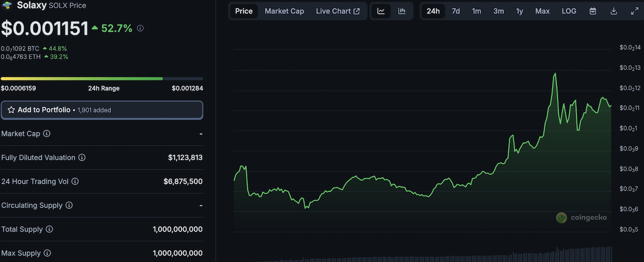The height and width of the screenshot is (262, 644).
Task: Click the $0.001151 current price
Action: point(45,28)
